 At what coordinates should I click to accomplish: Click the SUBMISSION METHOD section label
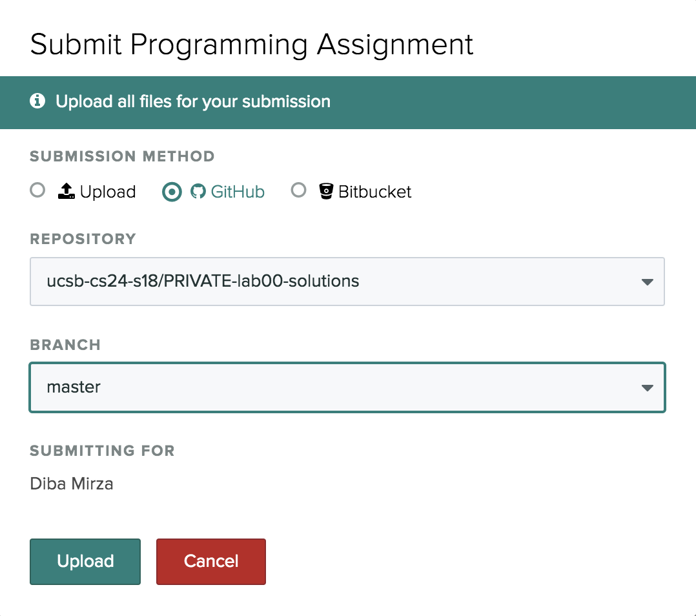[x=121, y=156]
